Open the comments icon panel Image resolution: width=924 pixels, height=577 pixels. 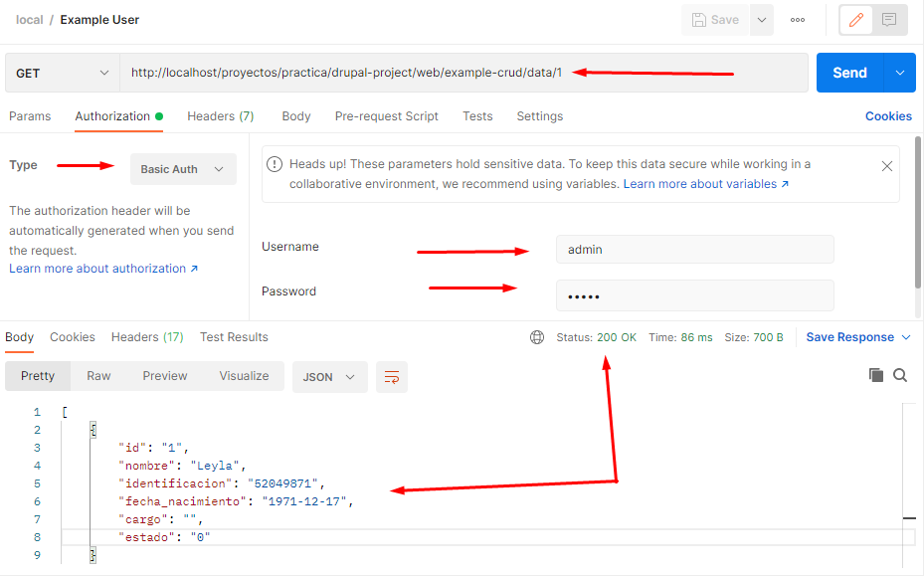tap(889, 20)
